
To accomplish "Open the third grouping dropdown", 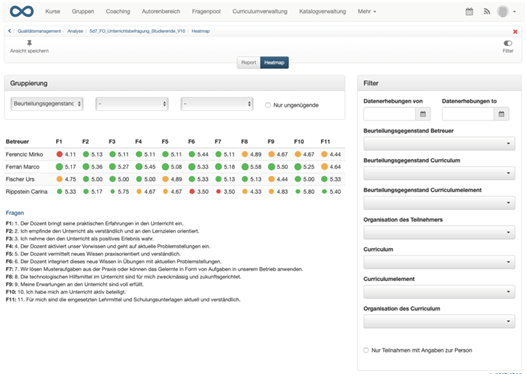I will tap(217, 104).
